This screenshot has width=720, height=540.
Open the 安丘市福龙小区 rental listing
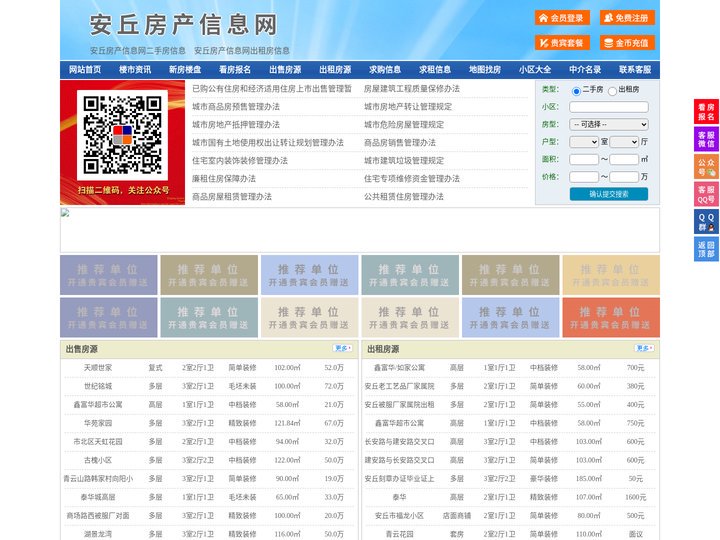pos(399,516)
